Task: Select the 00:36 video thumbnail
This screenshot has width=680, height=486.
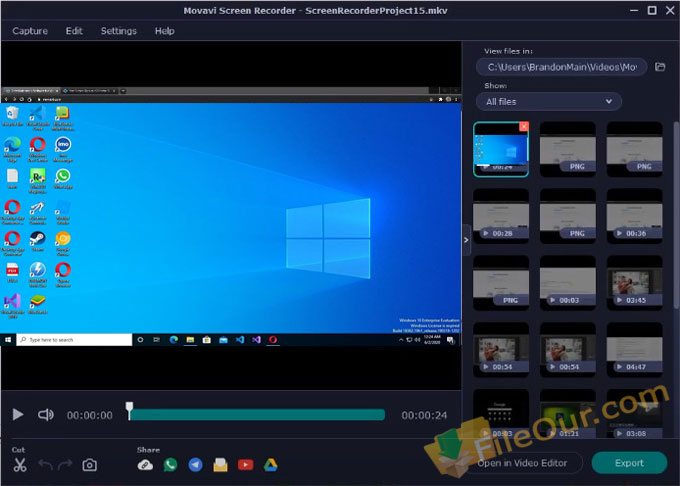Action: [634, 216]
